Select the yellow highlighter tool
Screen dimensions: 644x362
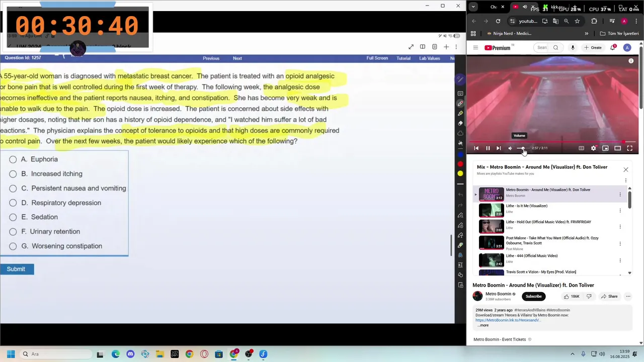point(460,113)
